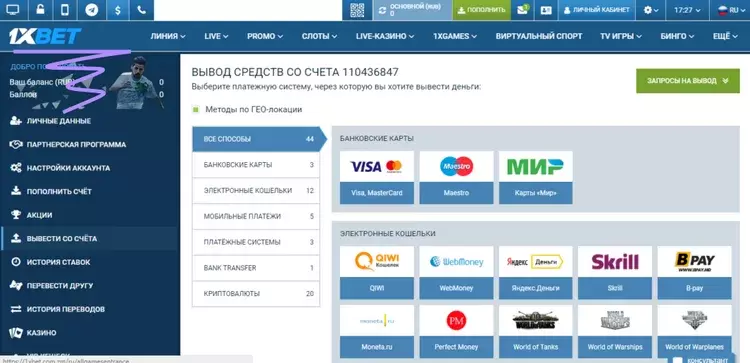Select the QIWI wallet option

[x=377, y=273]
